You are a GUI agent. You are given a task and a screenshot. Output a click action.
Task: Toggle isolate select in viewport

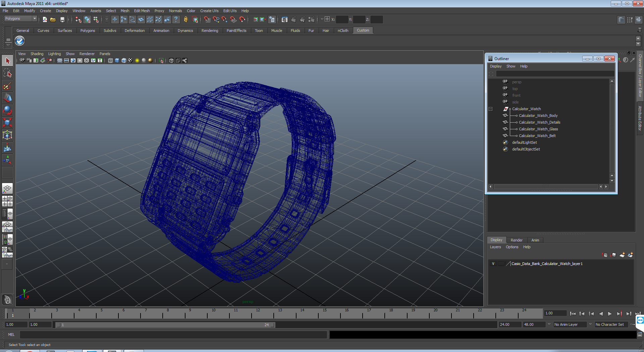point(161,60)
